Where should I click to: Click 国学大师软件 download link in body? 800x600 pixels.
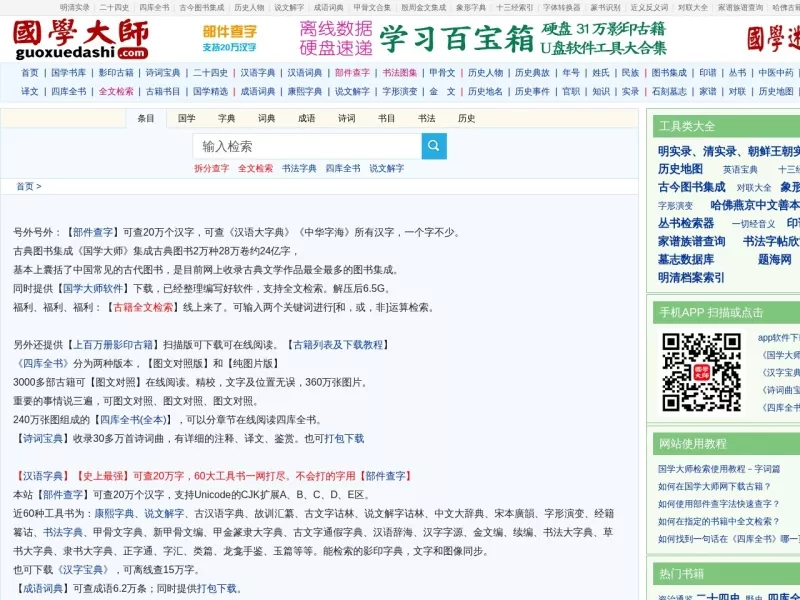tap(92, 289)
